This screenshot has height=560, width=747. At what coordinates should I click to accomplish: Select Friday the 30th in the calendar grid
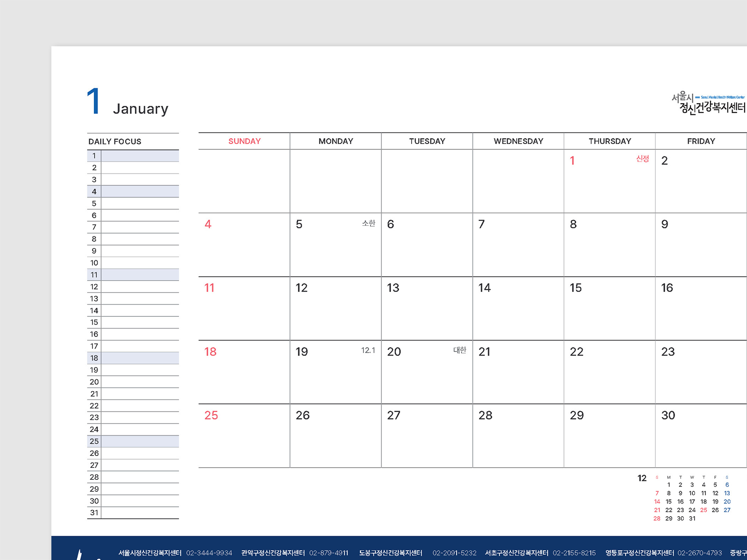point(668,415)
